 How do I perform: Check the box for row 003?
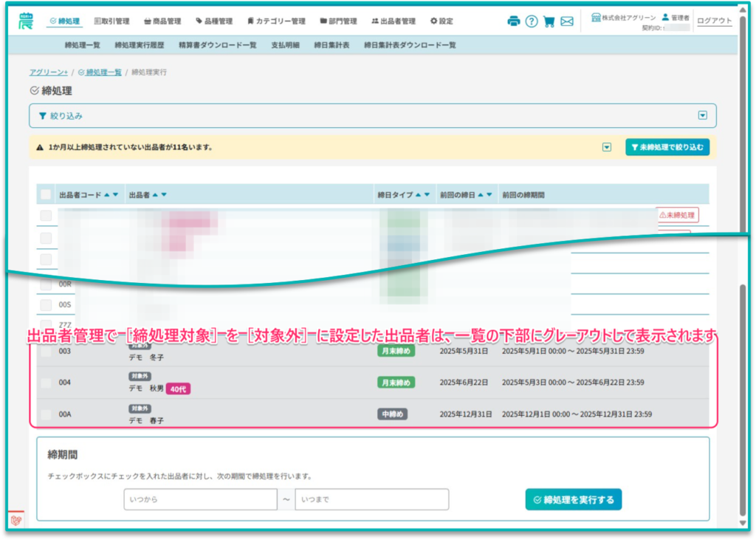click(x=46, y=352)
